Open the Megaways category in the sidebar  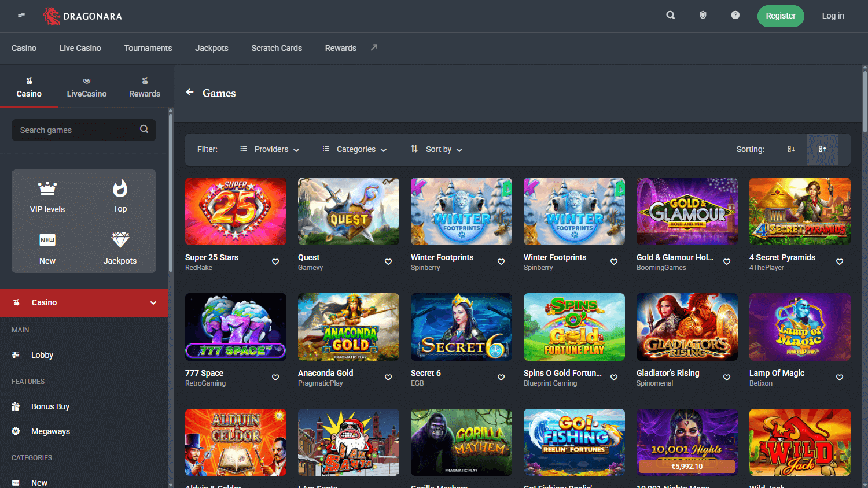click(x=49, y=431)
